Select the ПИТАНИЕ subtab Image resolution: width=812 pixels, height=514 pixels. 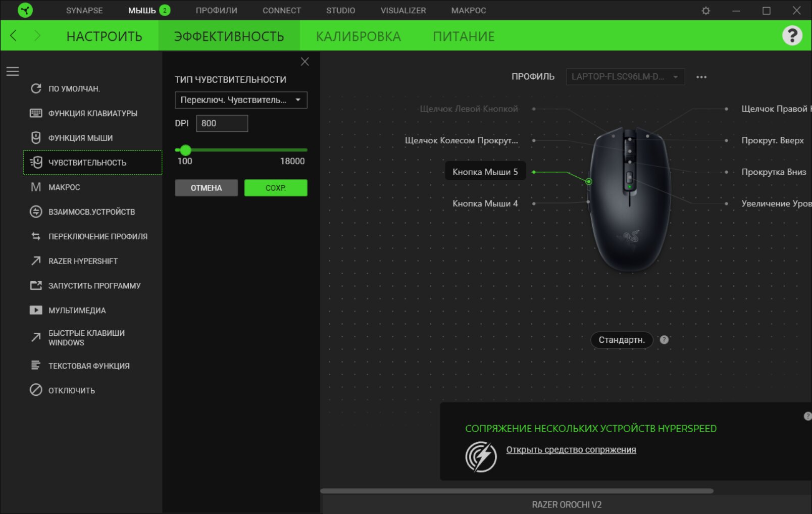tap(464, 36)
